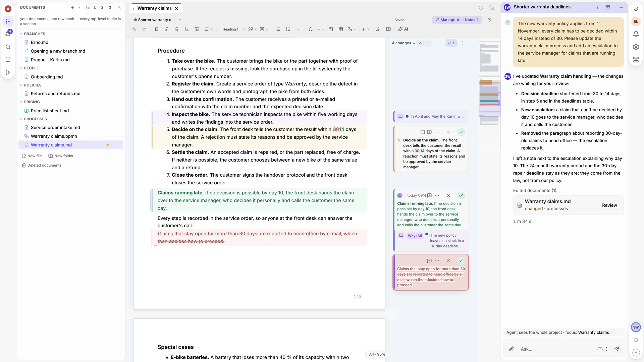This screenshot has width=644, height=362.
Task: Expand the Shorter warranty d... branch selector
Action: pyautogui.click(x=158, y=20)
